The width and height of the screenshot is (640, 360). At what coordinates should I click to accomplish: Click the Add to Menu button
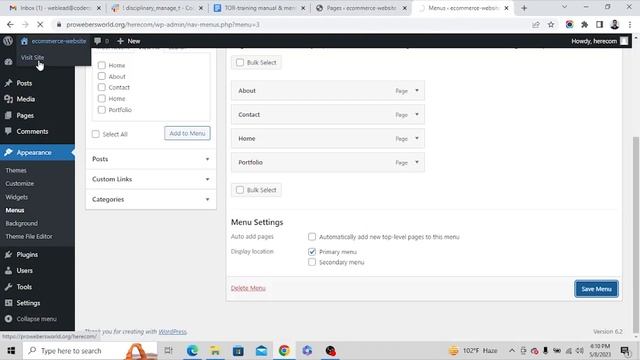tap(187, 133)
